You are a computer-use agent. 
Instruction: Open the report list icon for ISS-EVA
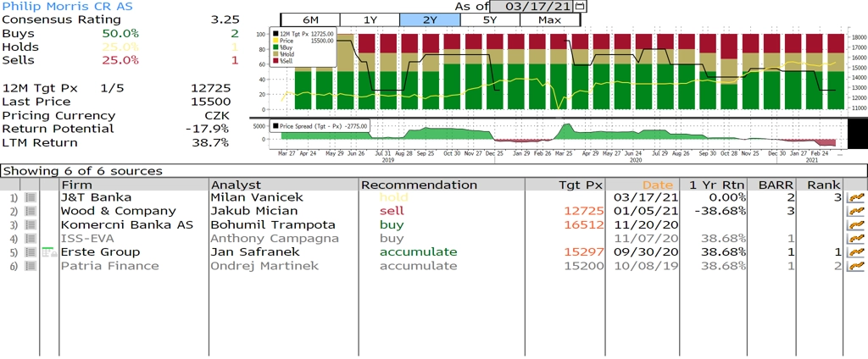[30, 239]
